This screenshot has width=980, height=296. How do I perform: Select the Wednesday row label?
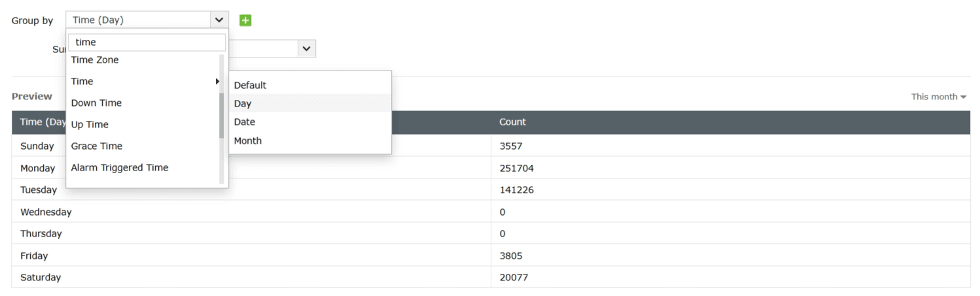(46, 212)
